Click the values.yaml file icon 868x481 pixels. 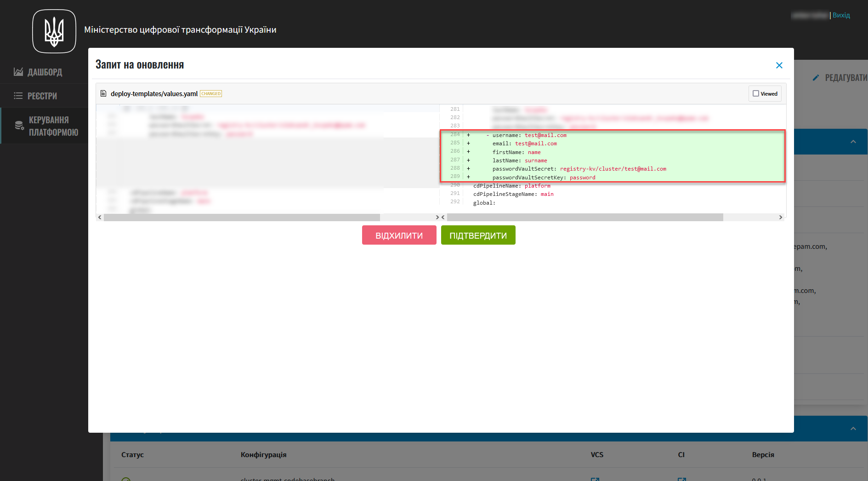[x=103, y=93]
